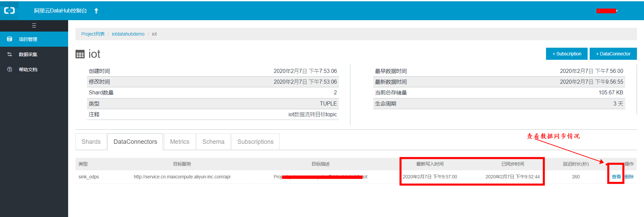Viewport: 644px width, 217px height.
Task: Click the question-mark icon for 帮助文档
Action: [x=9, y=70]
